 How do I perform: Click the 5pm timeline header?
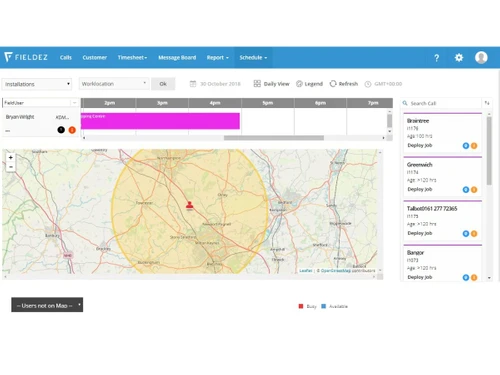click(268, 103)
